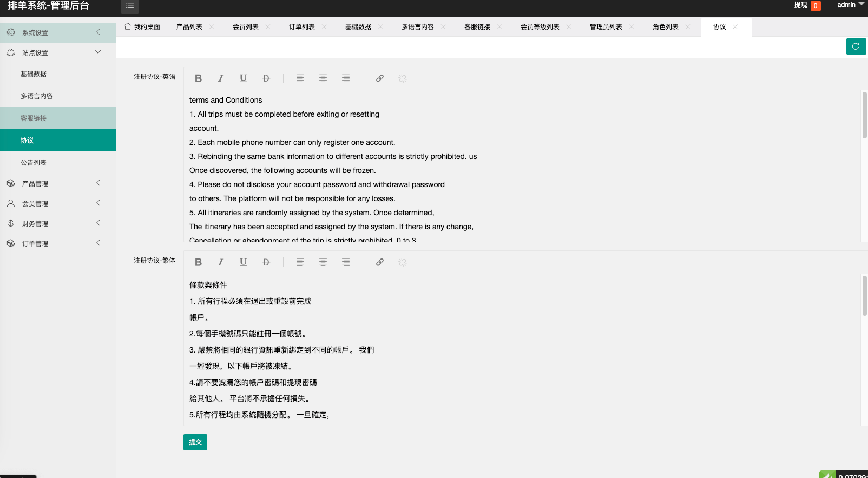This screenshot has width=868, height=478.
Task: Click the 提交 submit button
Action: click(195, 442)
